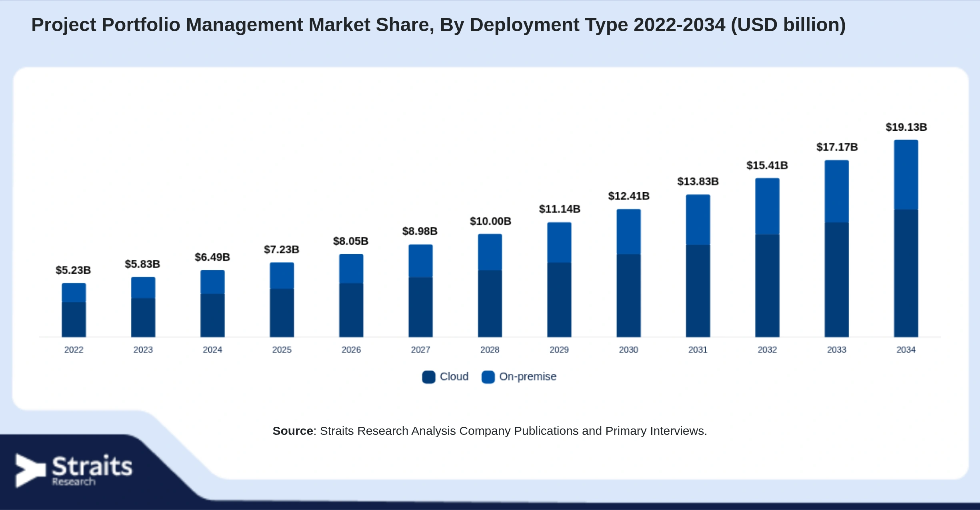Click the 2033 axis label

pos(837,350)
